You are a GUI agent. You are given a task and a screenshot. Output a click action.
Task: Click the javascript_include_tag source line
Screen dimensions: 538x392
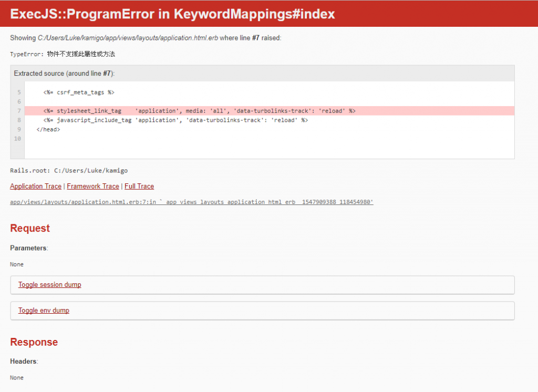(x=175, y=120)
